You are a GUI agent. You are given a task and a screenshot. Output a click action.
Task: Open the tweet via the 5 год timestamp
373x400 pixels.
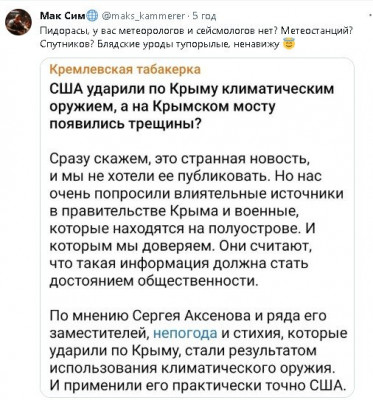tap(204, 15)
